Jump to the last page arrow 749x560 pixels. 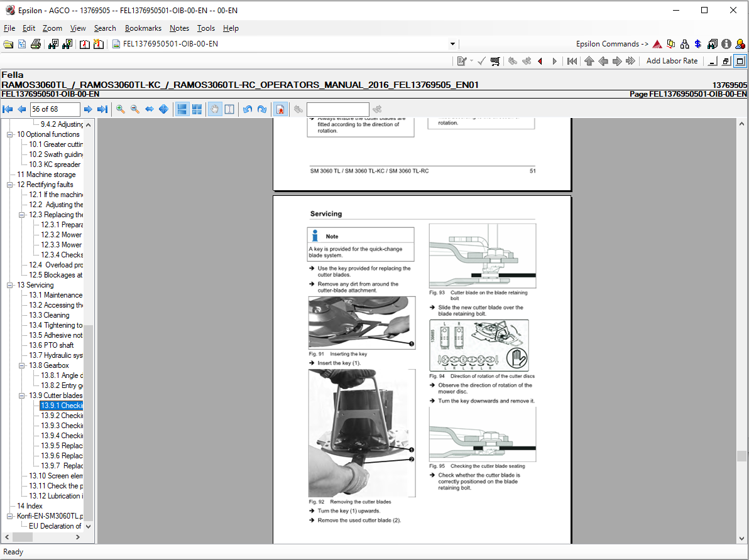(102, 109)
